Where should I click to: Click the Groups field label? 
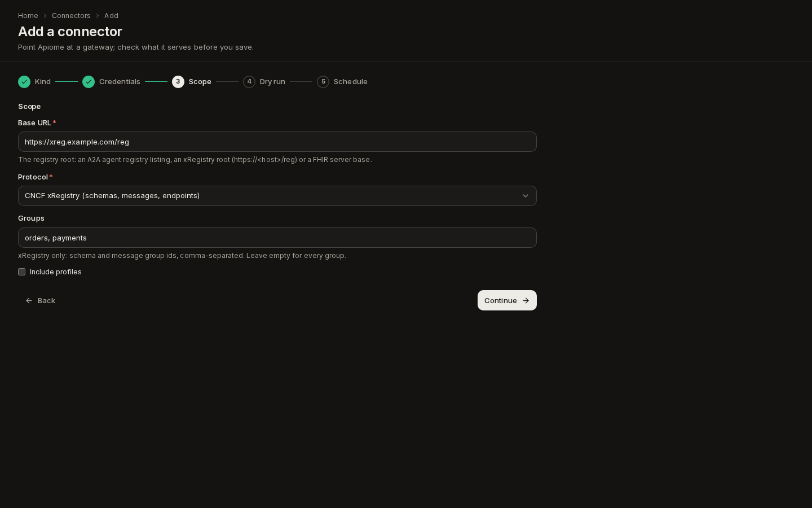pos(31,218)
